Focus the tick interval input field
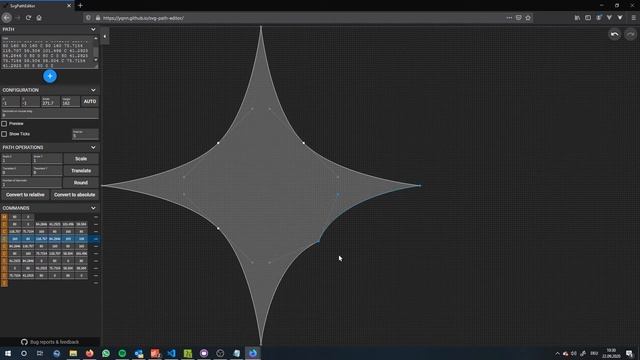This screenshot has width=640, height=360. (85, 134)
